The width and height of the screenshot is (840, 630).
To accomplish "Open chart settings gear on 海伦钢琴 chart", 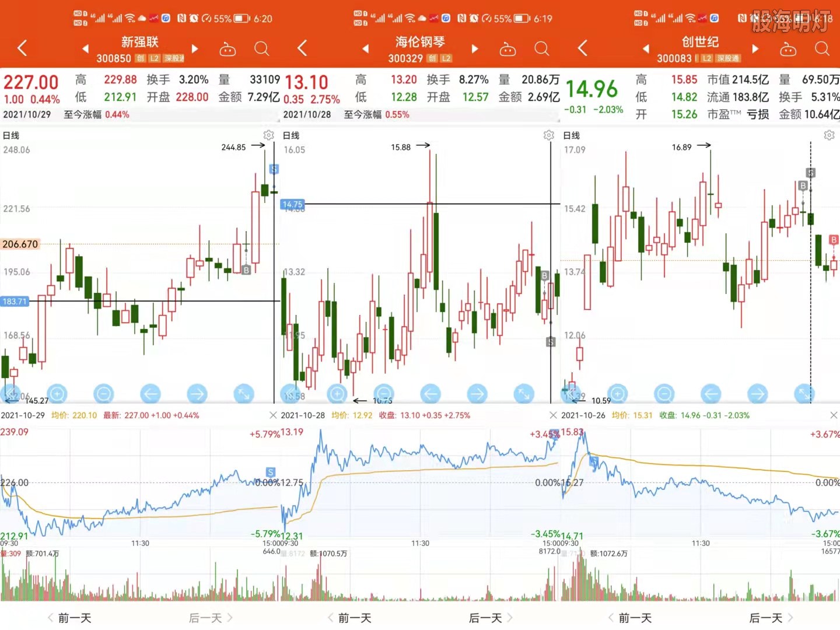I will point(549,135).
